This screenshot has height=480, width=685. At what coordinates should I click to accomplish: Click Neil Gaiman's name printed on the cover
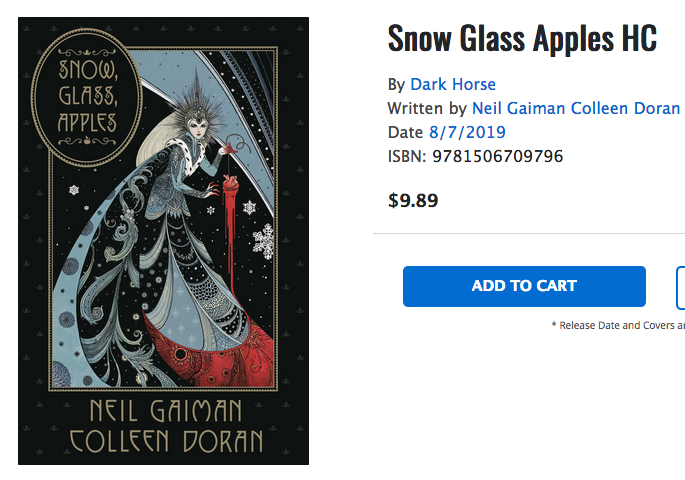[163, 411]
